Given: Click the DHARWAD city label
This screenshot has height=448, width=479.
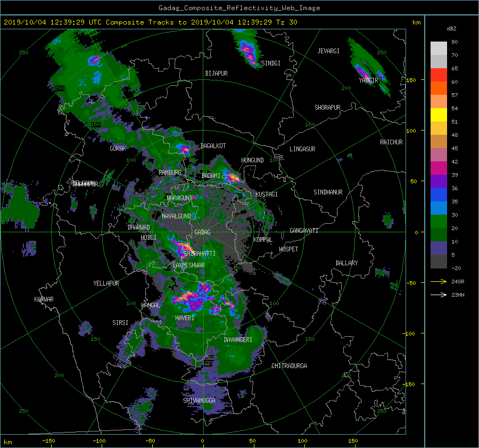Looking at the screenshot, I should [139, 227].
